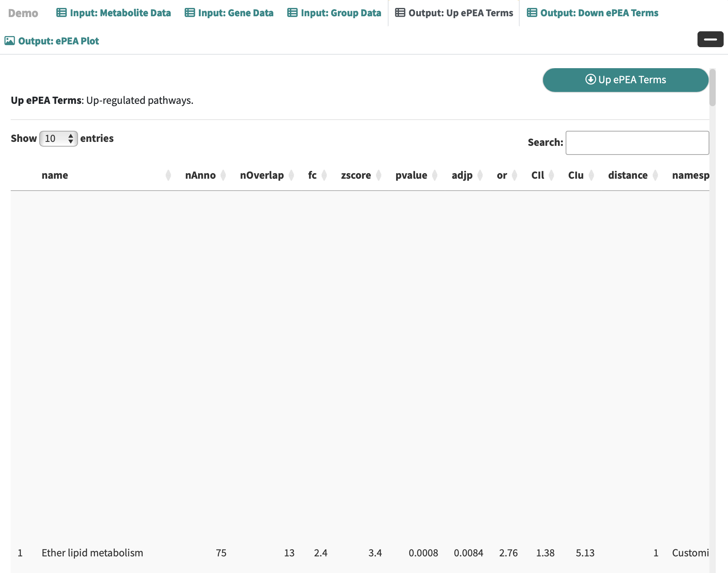Click the sort icon next to distance

(x=655, y=175)
